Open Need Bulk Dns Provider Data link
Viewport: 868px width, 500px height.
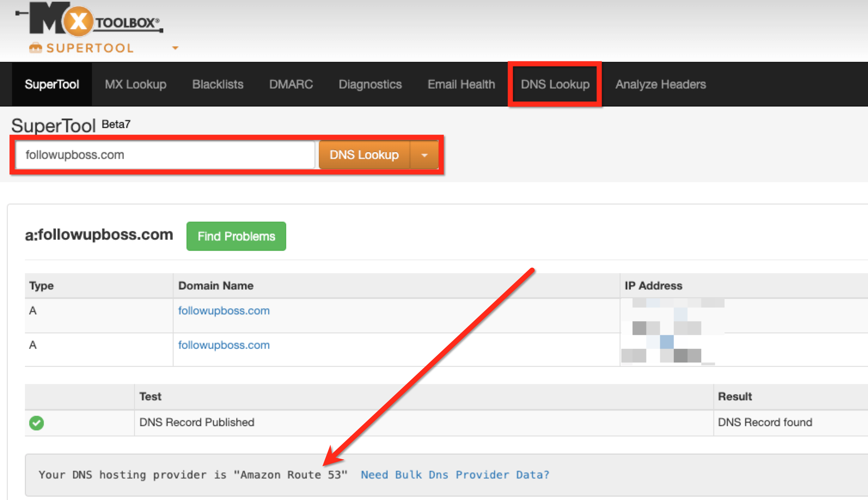point(455,475)
